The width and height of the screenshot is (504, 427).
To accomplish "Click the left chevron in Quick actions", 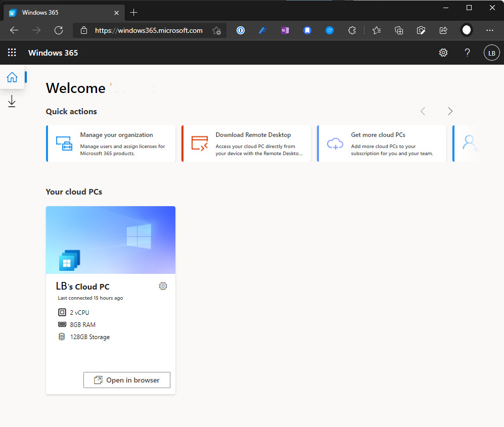I will pos(423,111).
